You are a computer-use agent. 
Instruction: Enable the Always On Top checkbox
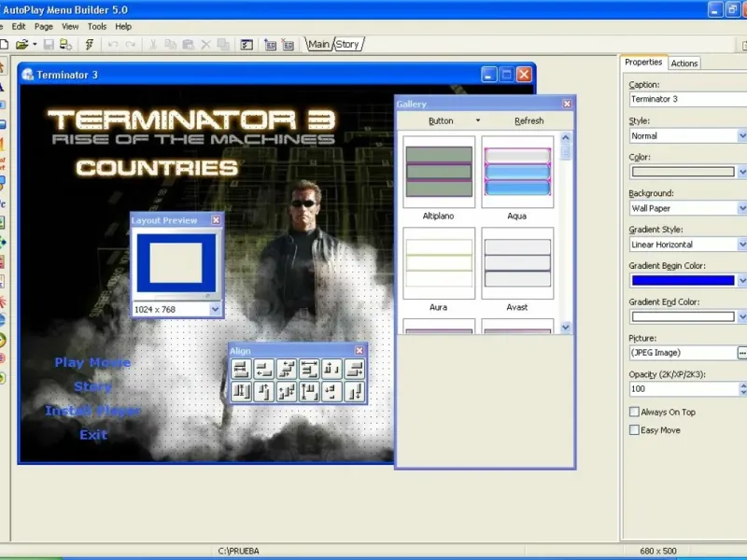tap(634, 412)
